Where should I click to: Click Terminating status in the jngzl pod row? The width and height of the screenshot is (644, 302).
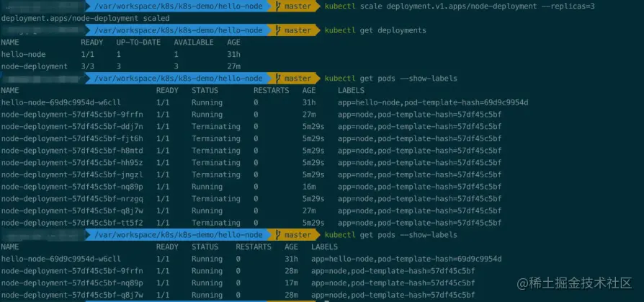(x=215, y=174)
